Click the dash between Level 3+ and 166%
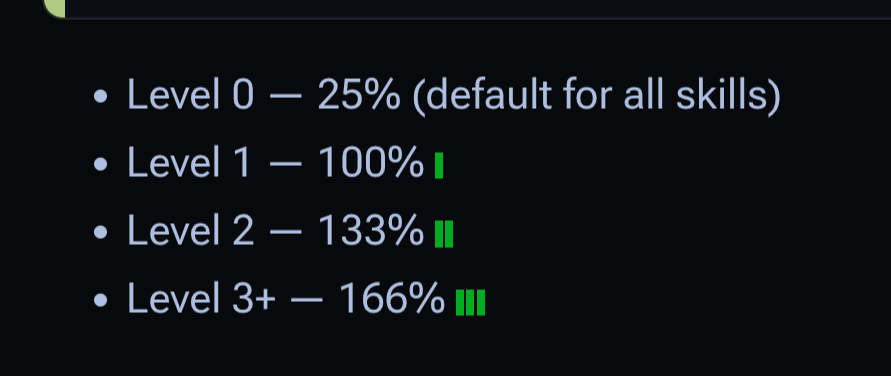 pyautogui.click(x=307, y=302)
